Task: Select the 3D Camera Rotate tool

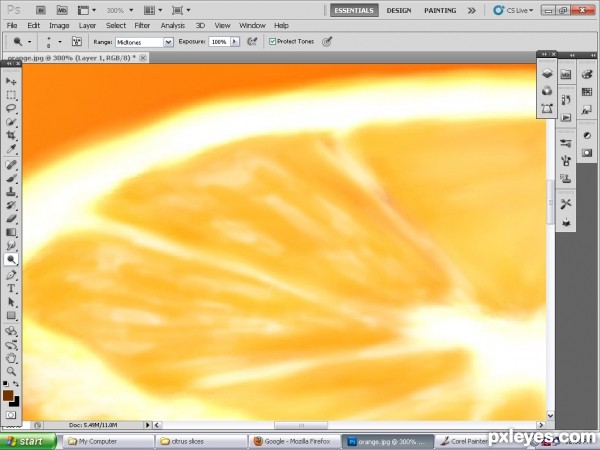Action: point(11,345)
